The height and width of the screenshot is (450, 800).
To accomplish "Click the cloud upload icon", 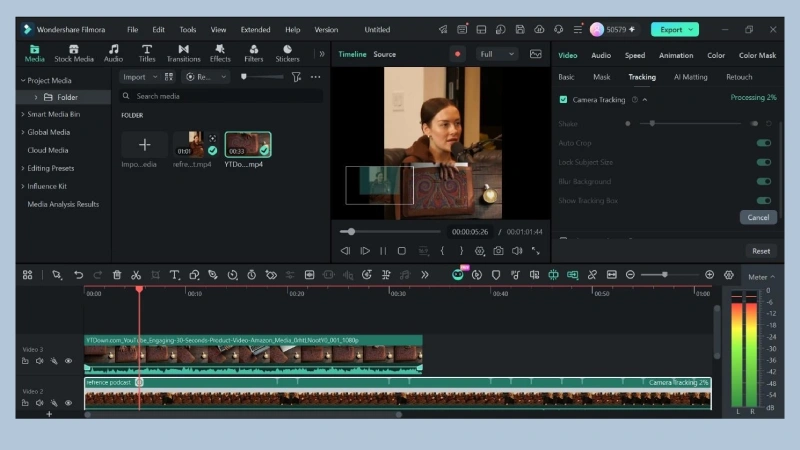I will (539, 30).
